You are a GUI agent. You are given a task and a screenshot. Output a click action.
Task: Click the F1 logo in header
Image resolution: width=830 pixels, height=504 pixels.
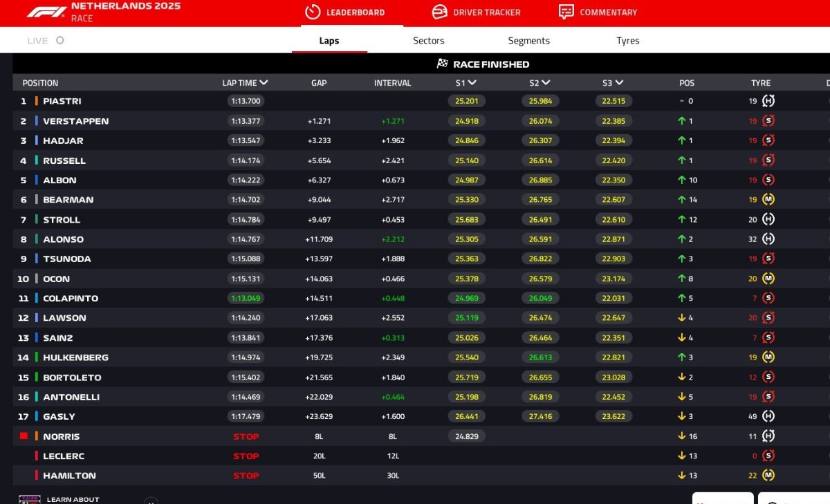pos(46,12)
